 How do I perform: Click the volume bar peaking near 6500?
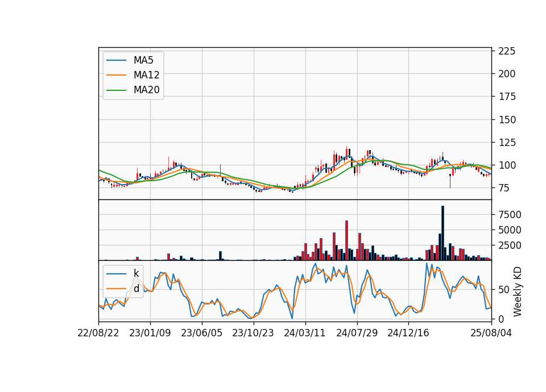[x=346, y=240]
